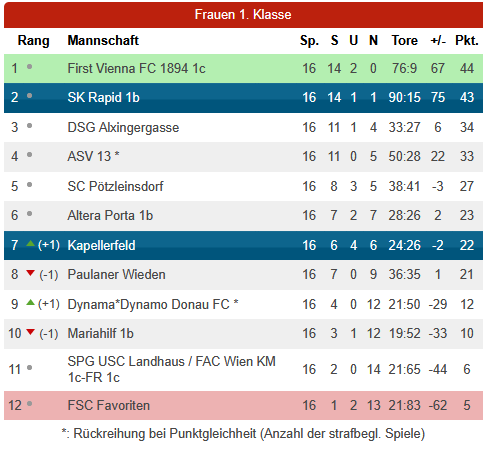Viewport: 486px width, 449px height.
Task: Click red down arrow beside Paulaner Wieden
Action: (x=30, y=273)
